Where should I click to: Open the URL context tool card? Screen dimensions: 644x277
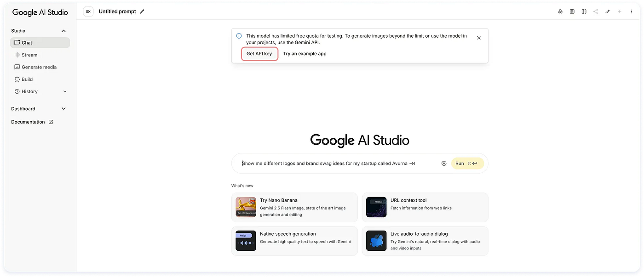(x=425, y=207)
